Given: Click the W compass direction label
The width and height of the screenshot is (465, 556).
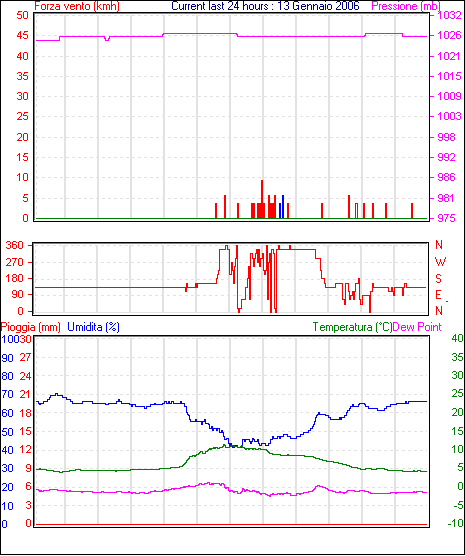Looking at the screenshot, I should pos(440,262).
